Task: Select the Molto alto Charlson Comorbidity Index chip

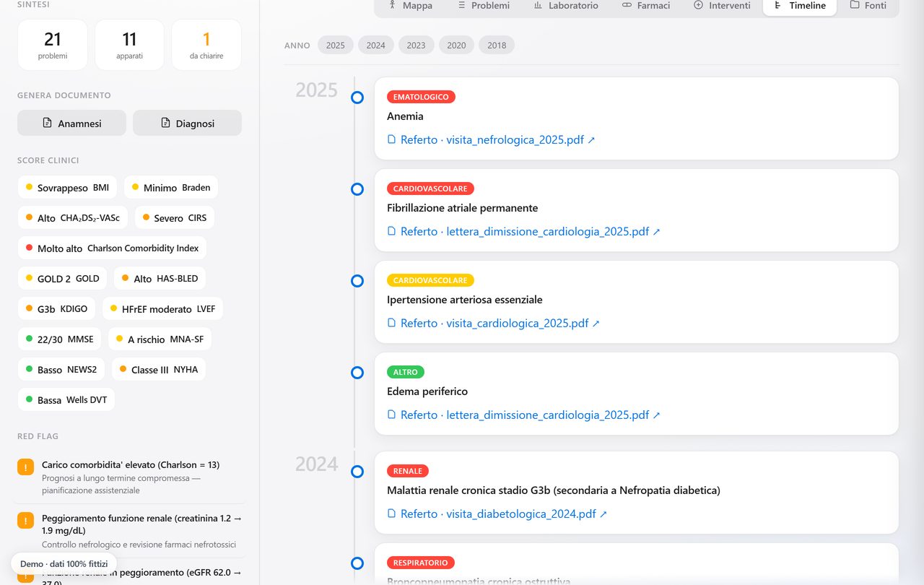Action: click(x=112, y=248)
